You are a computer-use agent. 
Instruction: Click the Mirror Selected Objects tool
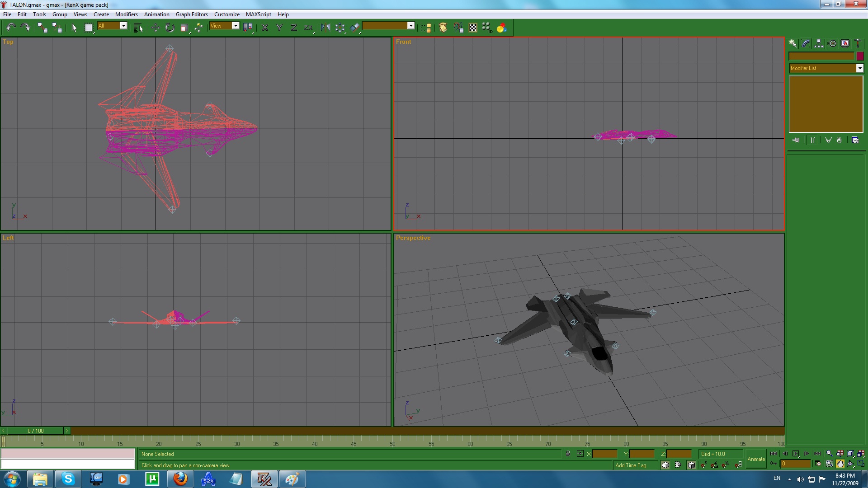[x=325, y=28]
